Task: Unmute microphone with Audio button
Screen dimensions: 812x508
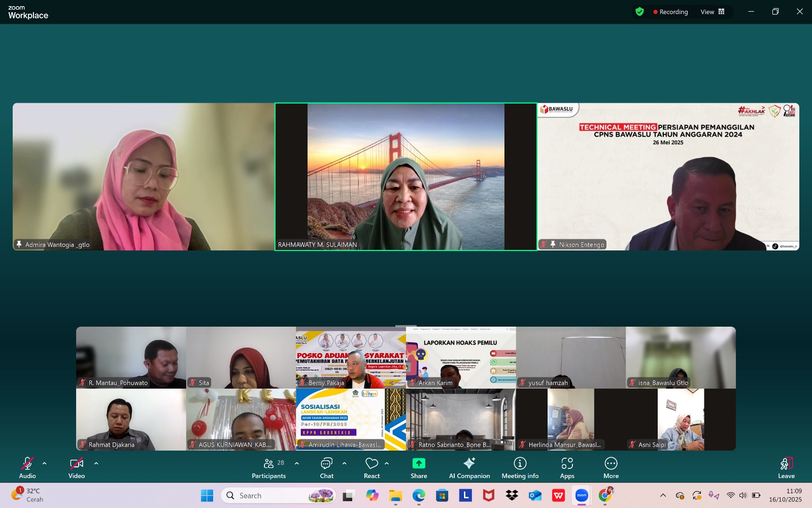Action: point(27,467)
